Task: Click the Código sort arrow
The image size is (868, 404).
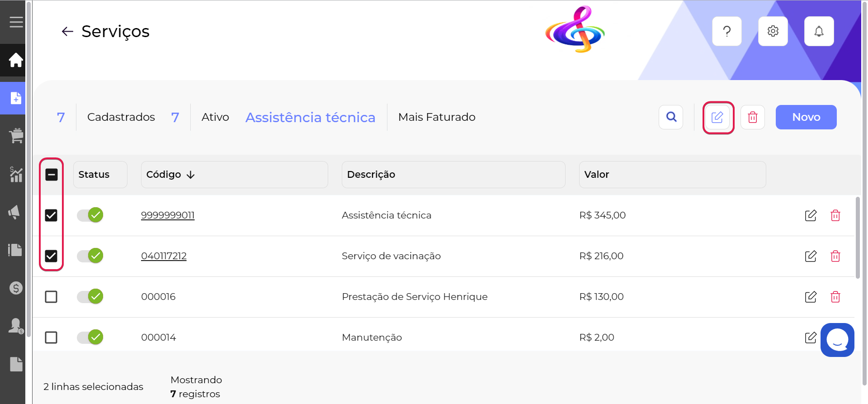Action: (190, 174)
